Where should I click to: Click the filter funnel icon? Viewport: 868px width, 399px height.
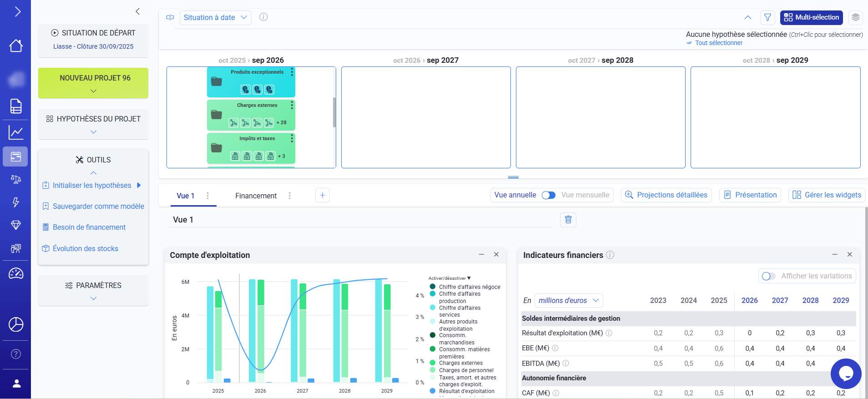(x=767, y=17)
